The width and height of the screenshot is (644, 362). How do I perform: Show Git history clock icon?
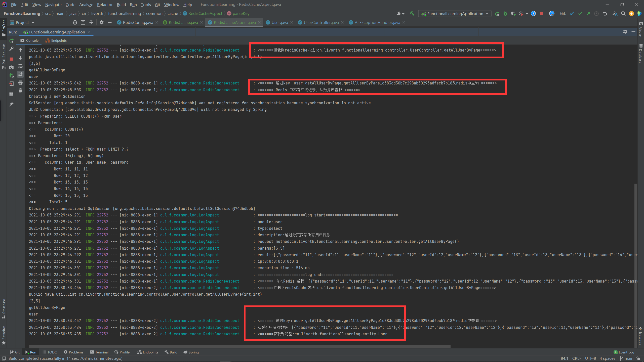596,14
